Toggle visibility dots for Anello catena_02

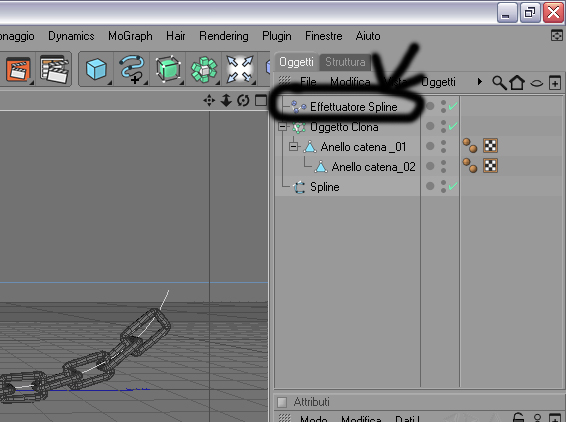click(x=443, y=166)
